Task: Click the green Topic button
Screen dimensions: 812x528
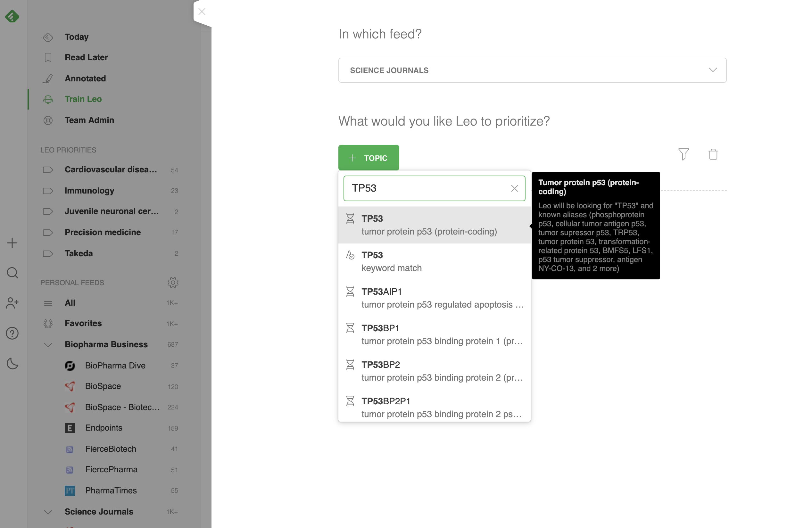Action: pos(369,158)
